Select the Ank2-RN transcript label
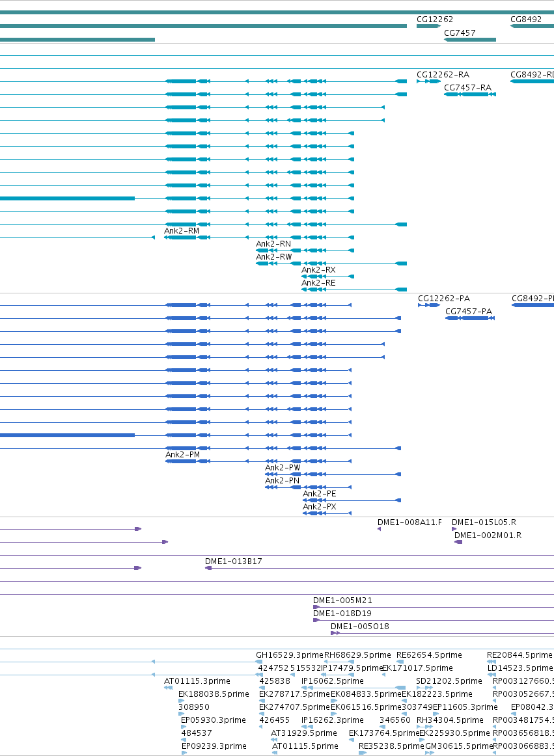 coord(273,244)
